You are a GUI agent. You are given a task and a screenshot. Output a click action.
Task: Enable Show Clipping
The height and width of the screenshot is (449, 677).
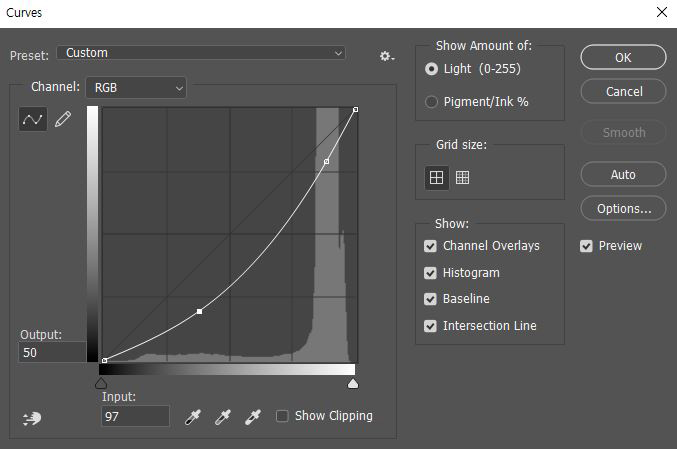282,416
